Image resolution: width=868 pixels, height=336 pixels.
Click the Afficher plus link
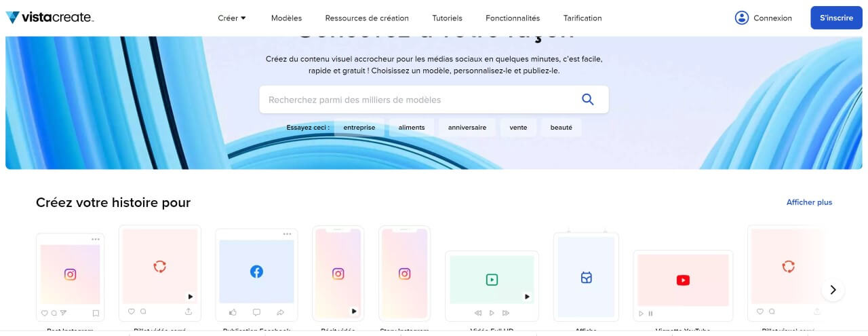point(809,202)
